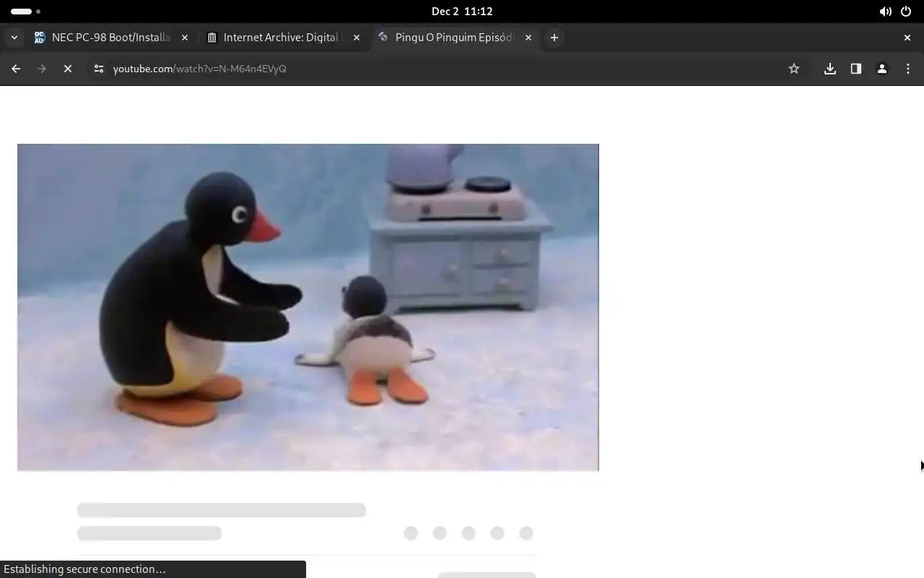
Task: Close the Internet Archive tab
Action: 357,38
